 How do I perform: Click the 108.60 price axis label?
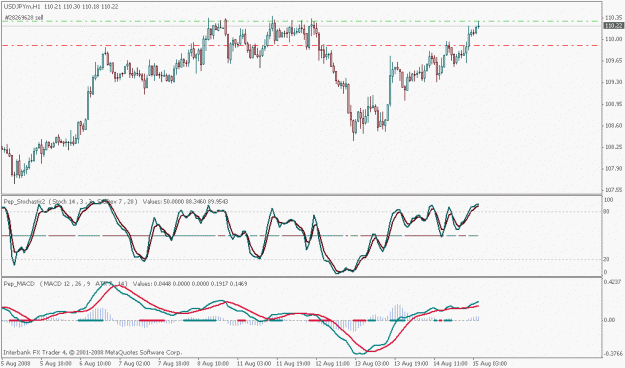click(613, 126)
